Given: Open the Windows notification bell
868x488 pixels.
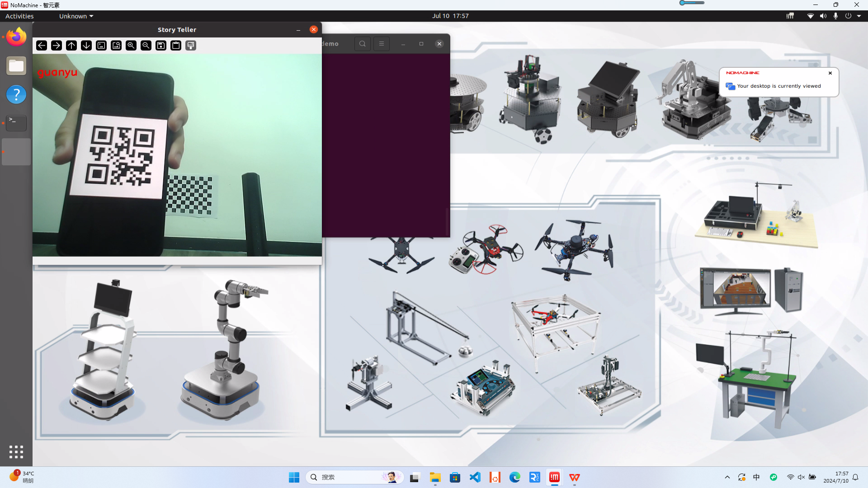Looking at the screenshot, I should click(855, 477).
